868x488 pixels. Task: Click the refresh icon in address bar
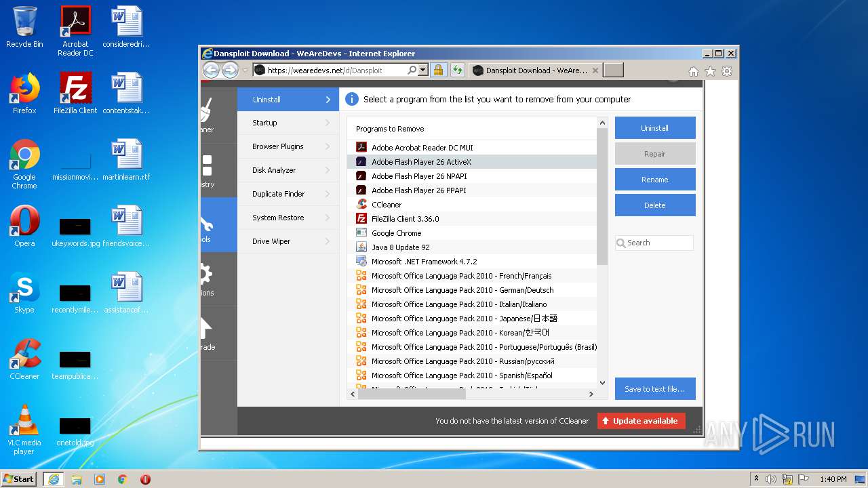point(457,70)
